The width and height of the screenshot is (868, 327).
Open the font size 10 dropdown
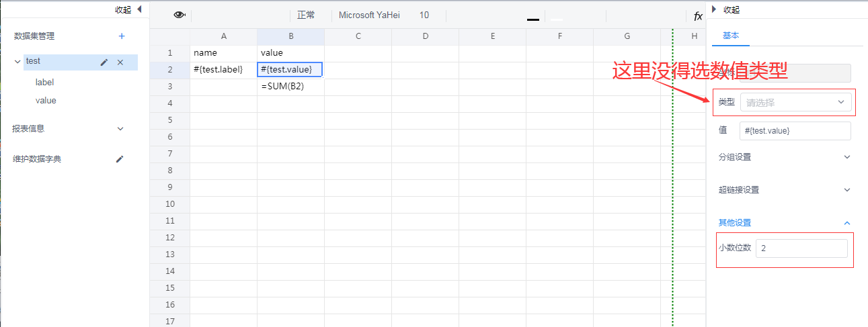pos(424,15)
